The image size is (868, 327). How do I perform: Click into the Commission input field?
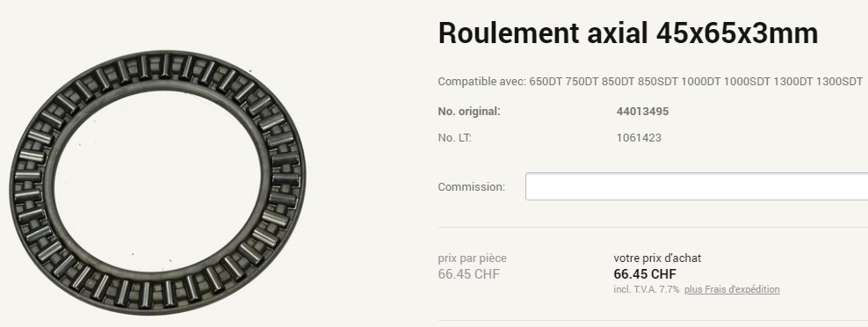click(x=697, y=186)
